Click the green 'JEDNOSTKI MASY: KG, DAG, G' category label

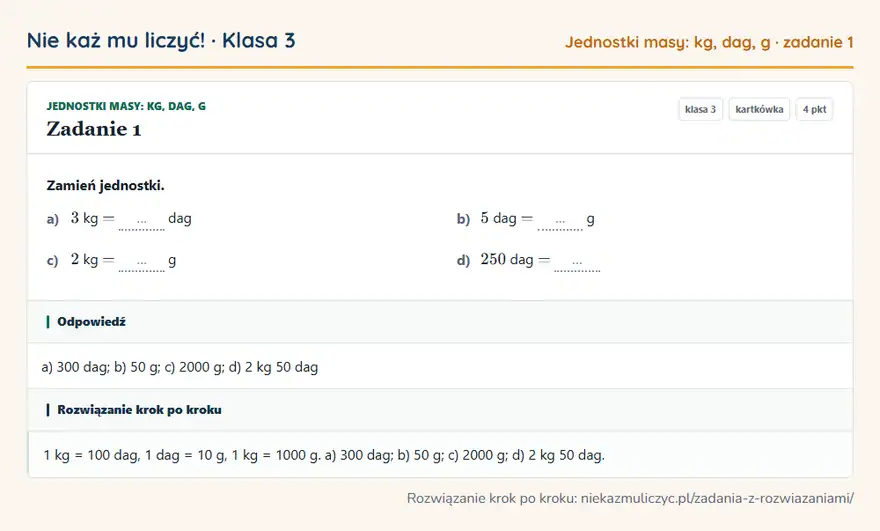pos(126,106)
